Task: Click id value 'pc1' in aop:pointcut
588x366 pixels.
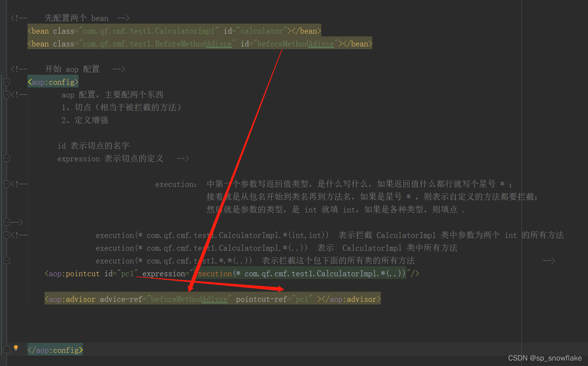Action: pos(127,274)
